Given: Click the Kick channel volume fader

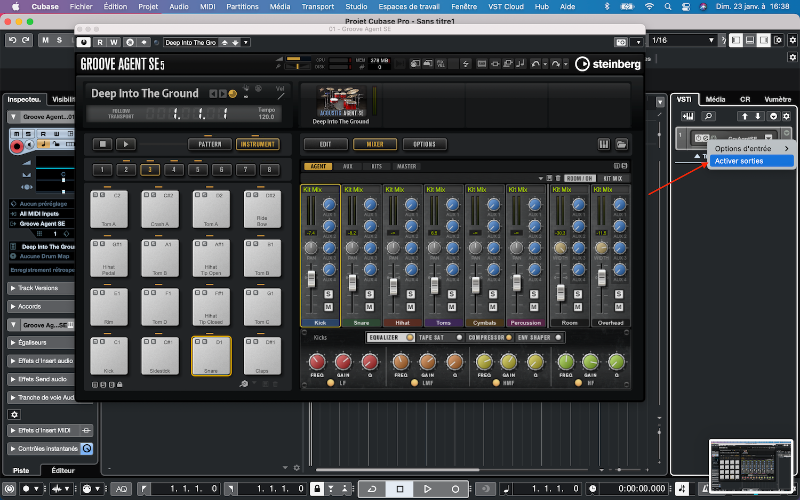Looking at the screenshot, I should click(311, 279).
